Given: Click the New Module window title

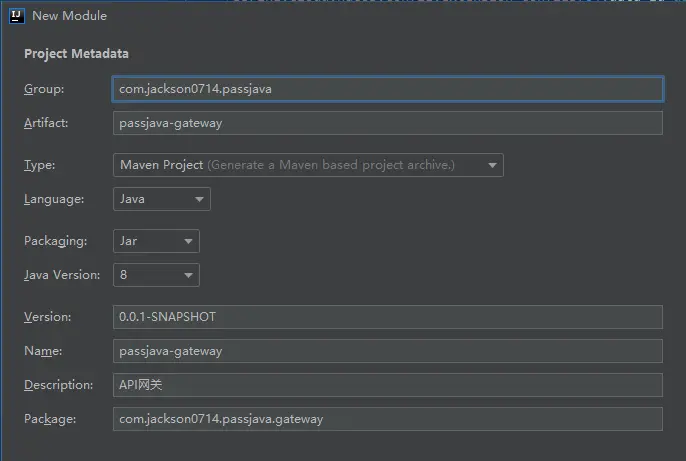Looking at the screenshot, I should pos(69,16).
